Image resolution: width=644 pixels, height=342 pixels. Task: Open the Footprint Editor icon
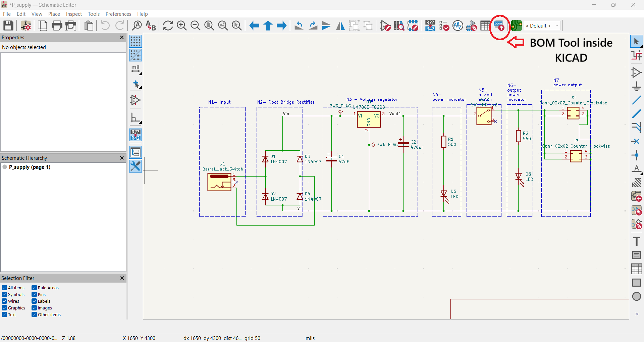coord(413,26)
